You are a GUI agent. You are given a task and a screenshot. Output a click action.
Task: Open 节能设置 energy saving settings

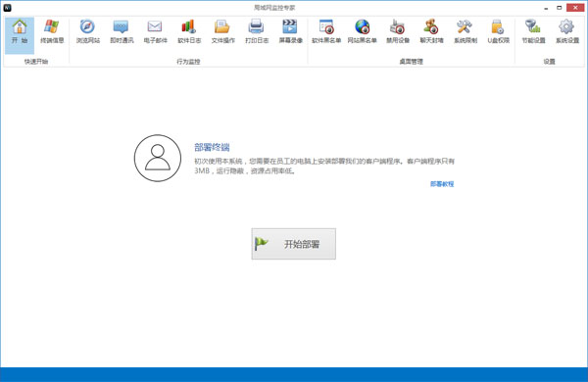tap(533, 31)
